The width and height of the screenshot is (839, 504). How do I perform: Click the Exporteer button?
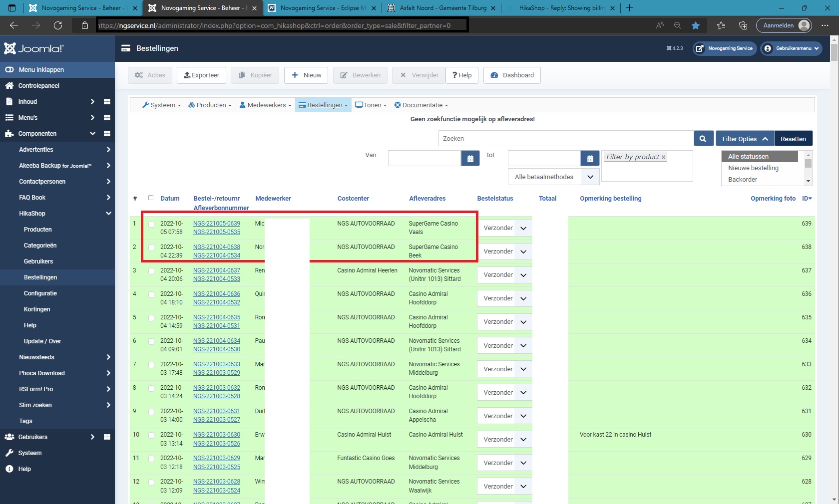click(x=202, y=75)
